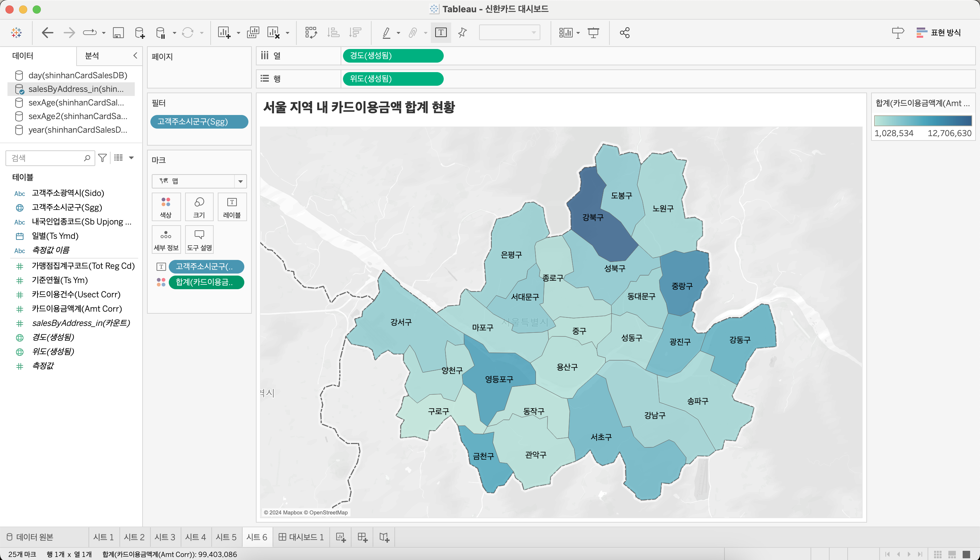This screenshot has height=560, width=980.
Task: Click the Swap rows and columns icon
Action: tap(311, 33)
